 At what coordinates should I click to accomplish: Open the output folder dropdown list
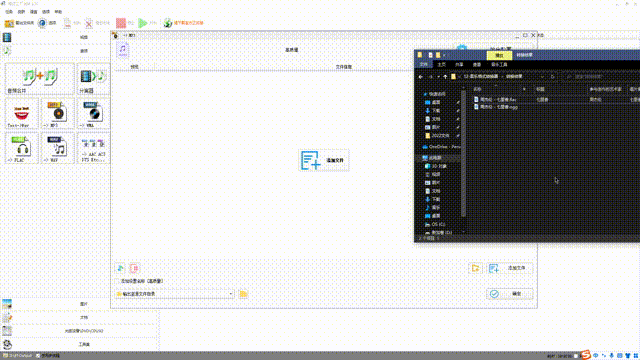pos(231,294)
